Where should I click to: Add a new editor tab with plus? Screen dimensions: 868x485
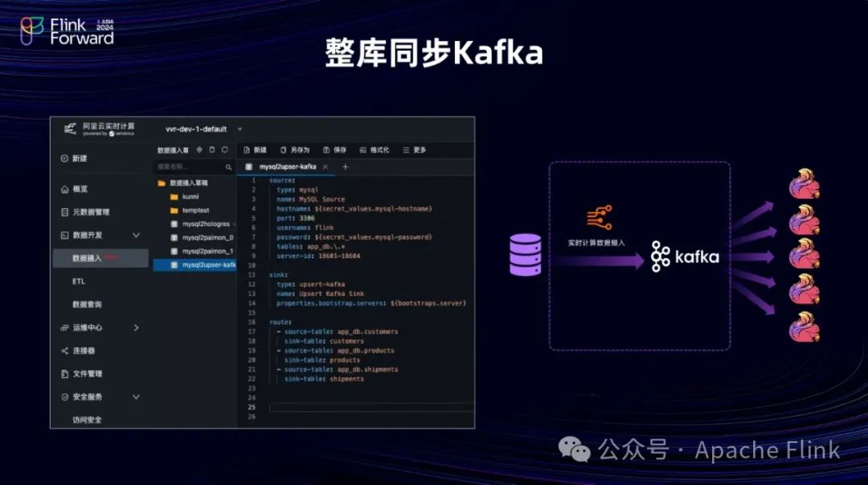[x=346, y=166]
